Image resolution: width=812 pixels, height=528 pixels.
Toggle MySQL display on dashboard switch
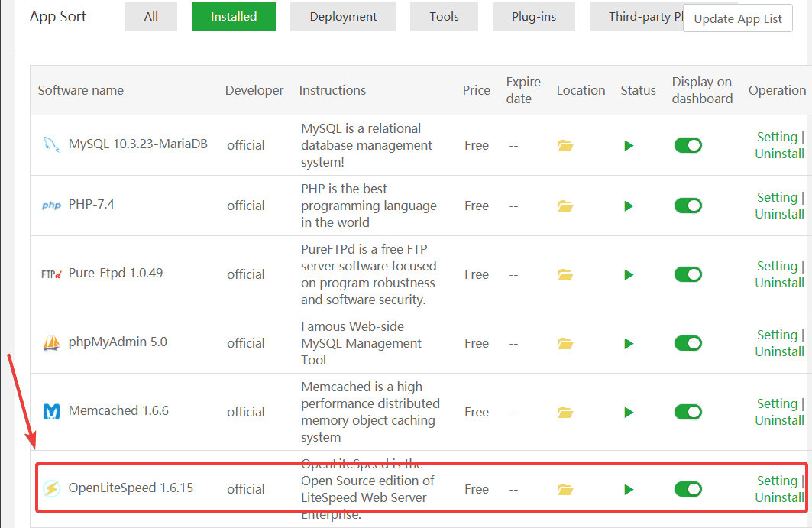[x=687, y=145]
